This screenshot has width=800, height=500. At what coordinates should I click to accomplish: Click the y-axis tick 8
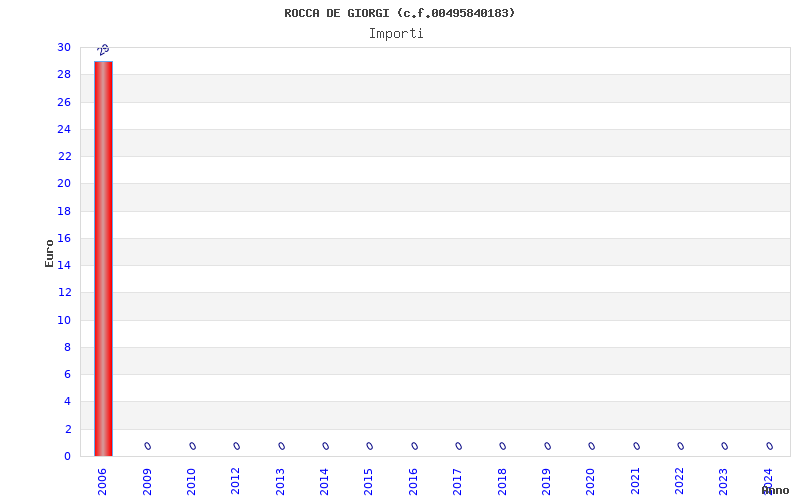click(67, 347)
